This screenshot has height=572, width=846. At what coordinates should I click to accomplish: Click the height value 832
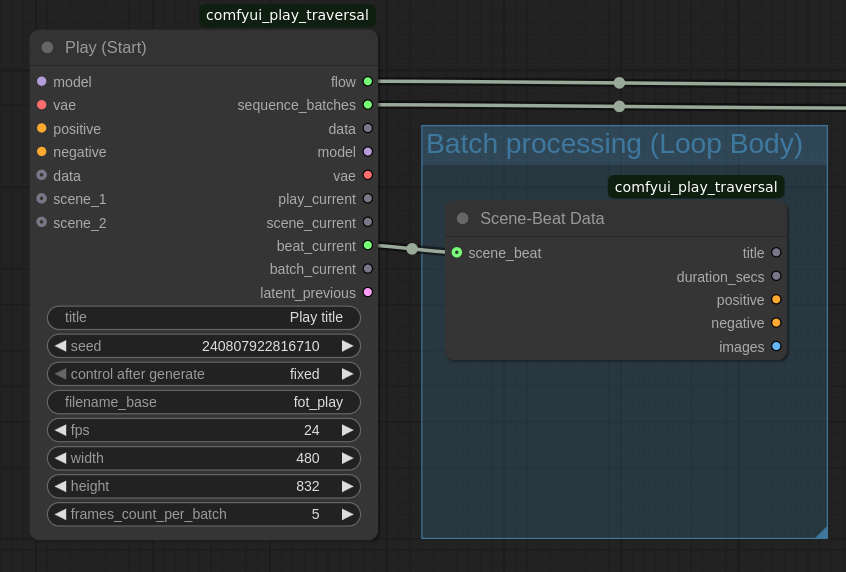(x=308, y=486)
